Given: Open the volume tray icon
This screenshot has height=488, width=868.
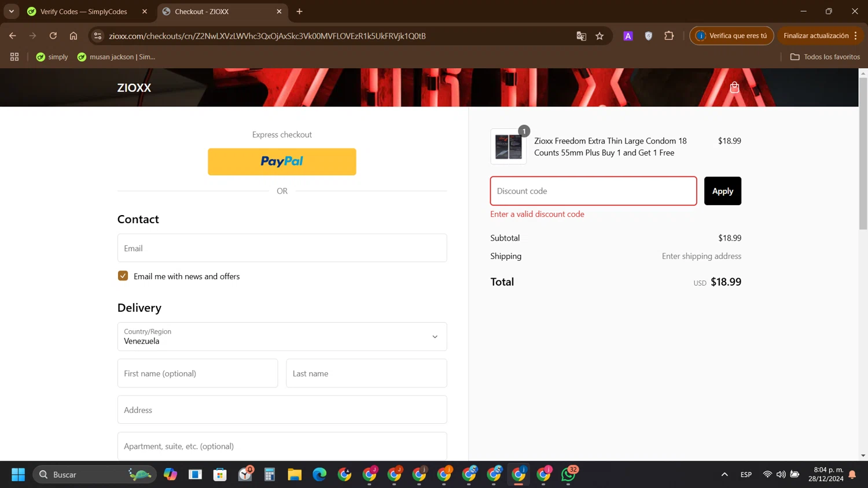Looking at the screenshot, I should pos(781,475).
